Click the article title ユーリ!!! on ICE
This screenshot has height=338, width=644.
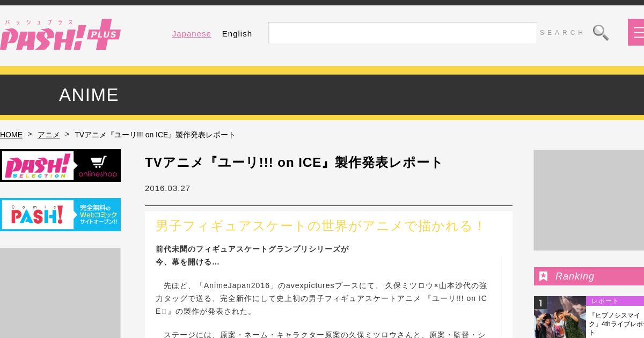(294, 163)
